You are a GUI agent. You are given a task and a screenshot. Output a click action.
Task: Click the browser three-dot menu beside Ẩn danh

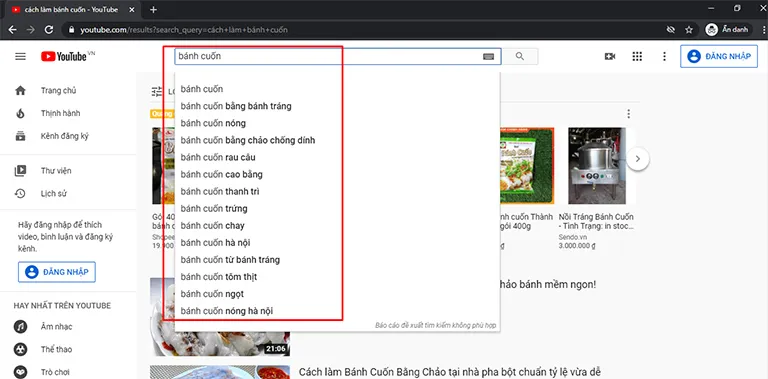tap(764, 30)
